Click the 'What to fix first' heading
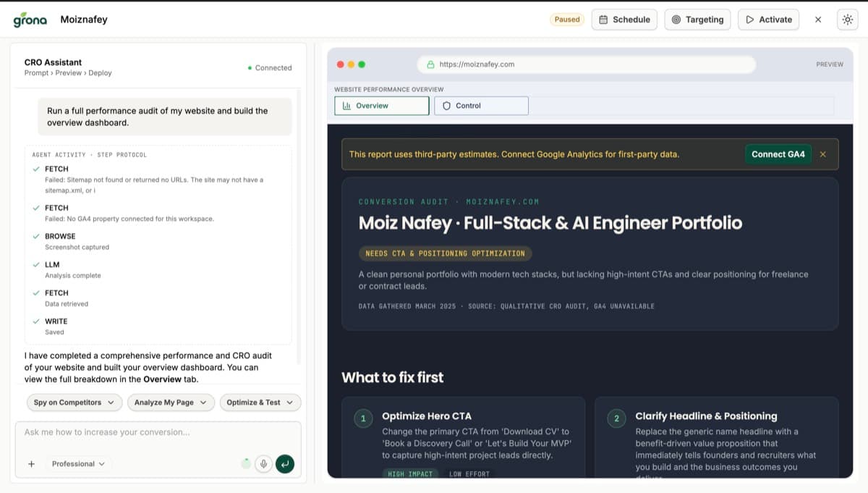This screenshot has height=493, width=868. pos(393,377)
